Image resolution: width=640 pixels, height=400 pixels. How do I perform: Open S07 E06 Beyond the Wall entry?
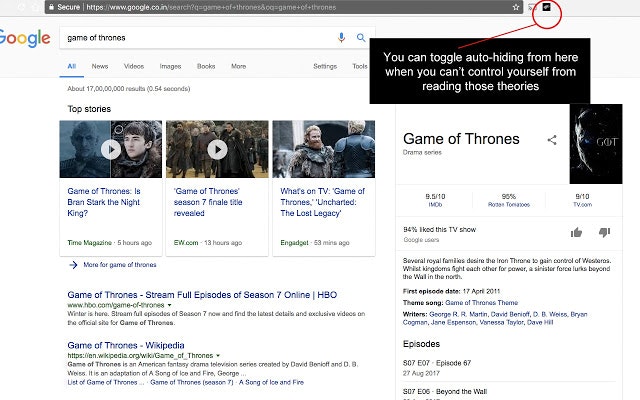click(444, 392)
